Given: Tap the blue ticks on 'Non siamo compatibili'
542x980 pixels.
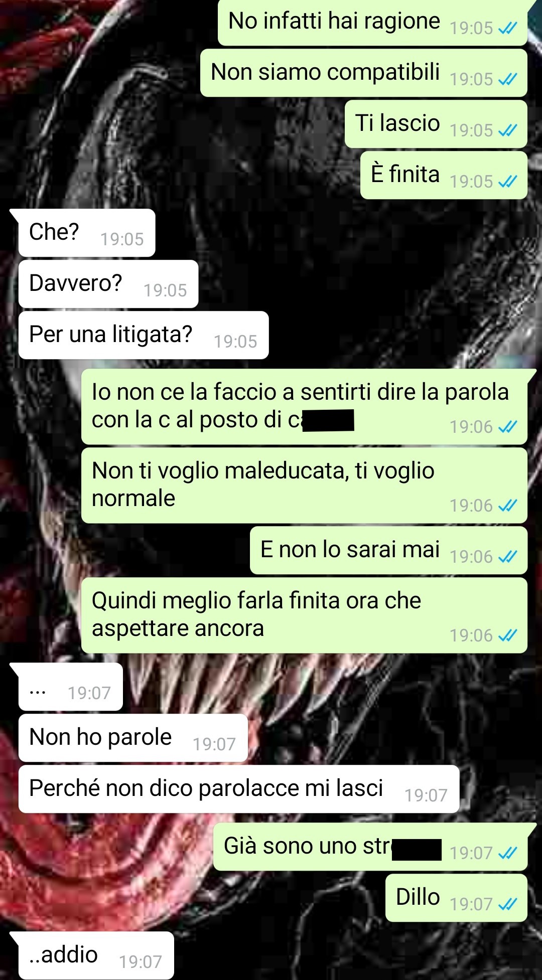Looking at the screenshot, I should 507,79.
